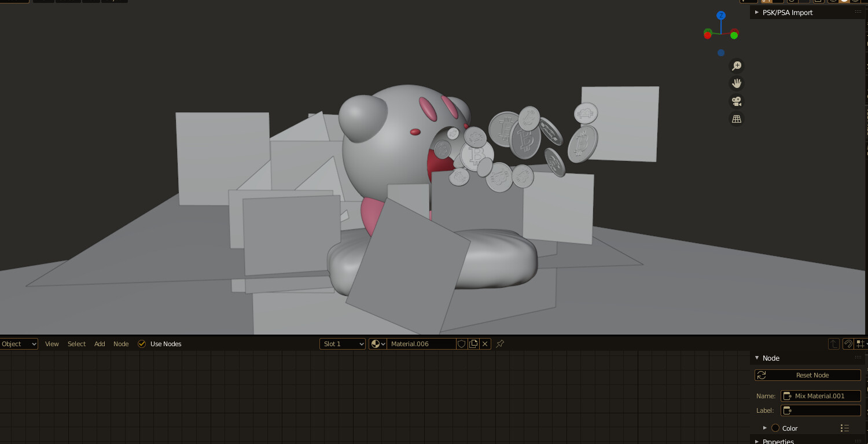The image size is (868, 444).
Task: Click the parent node tree arrow icon
Action: 833,343
